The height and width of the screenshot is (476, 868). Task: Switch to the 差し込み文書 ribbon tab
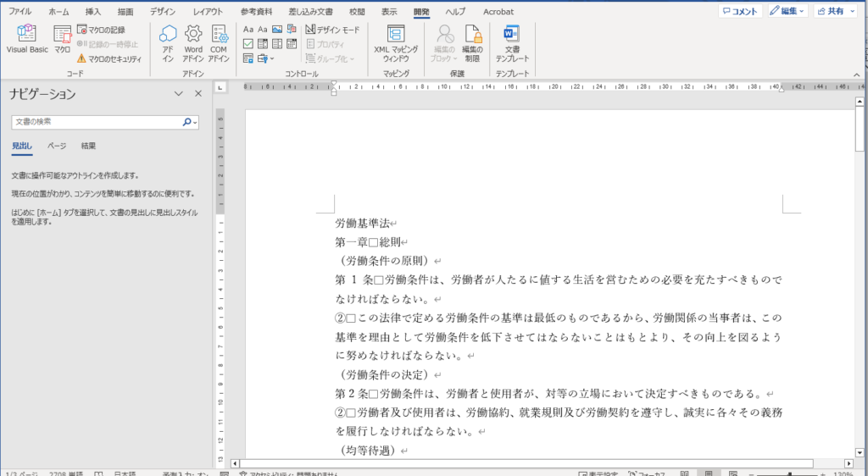point(310,12)
